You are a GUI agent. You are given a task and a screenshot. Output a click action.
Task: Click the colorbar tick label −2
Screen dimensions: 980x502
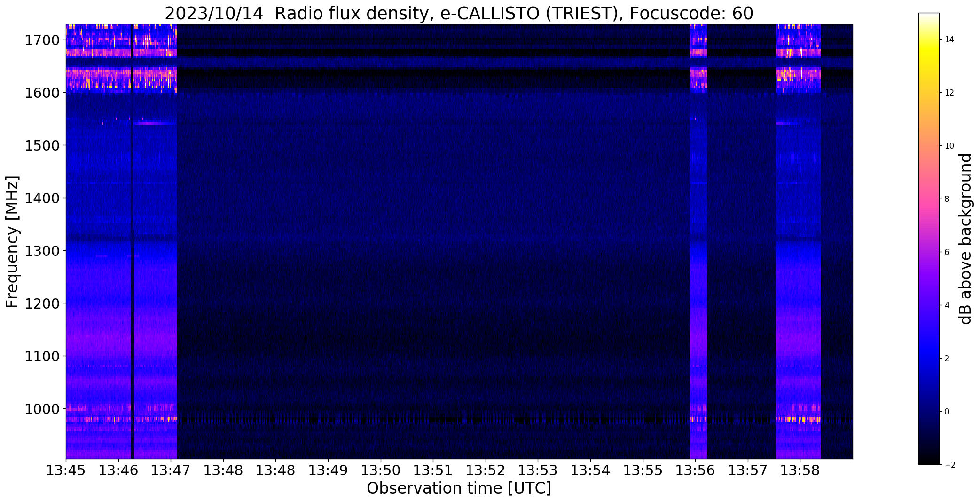949,465
